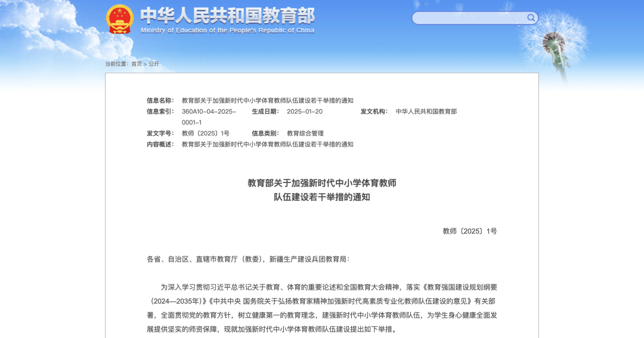Click salutation line 各省、自治区、直辖市教育厅

248,259
